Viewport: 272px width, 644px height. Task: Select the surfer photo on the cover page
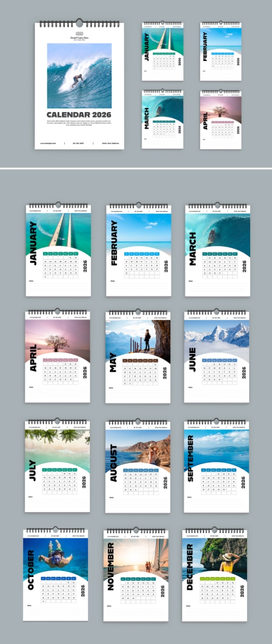pos(79,76)
